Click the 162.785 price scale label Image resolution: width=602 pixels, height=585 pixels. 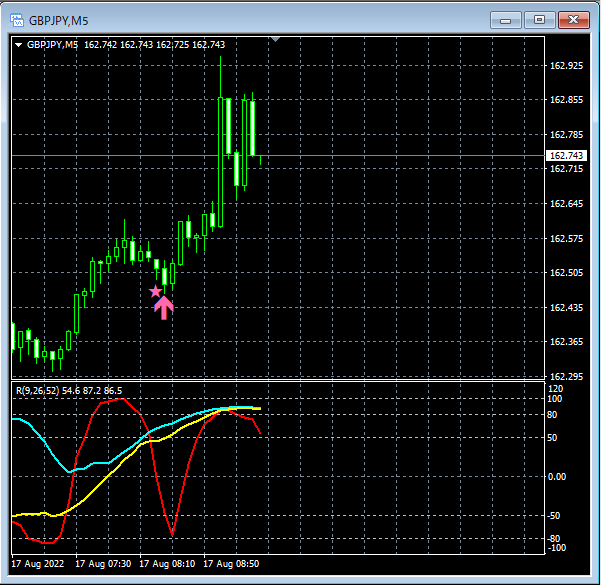point(566,135)
